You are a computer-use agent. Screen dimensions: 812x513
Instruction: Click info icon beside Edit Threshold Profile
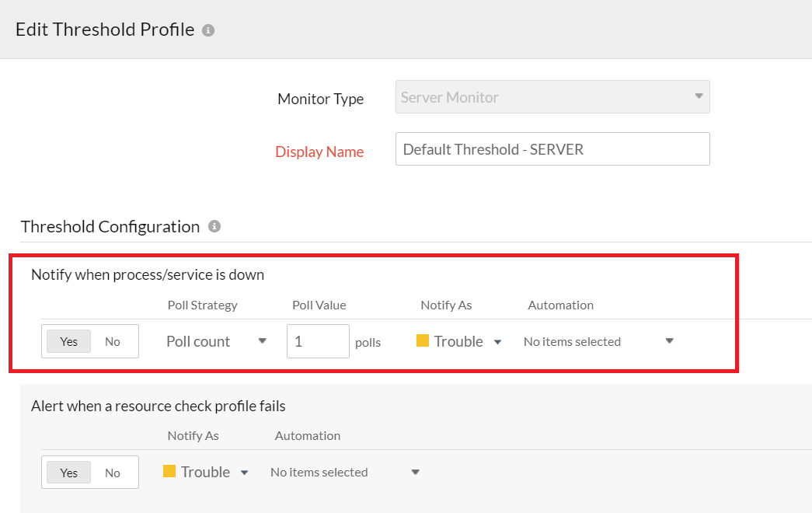pyautogui.click(x=208, y=30)
